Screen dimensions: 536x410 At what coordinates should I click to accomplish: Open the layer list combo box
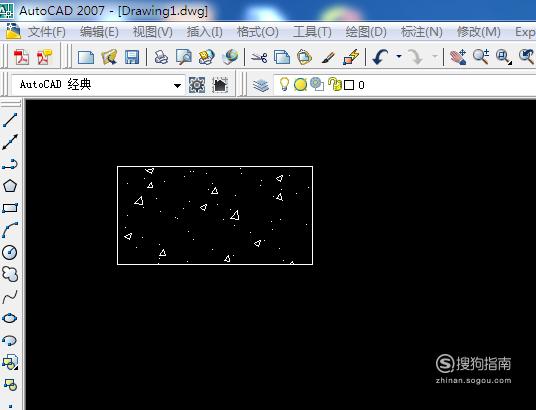[x=405, y=84]
